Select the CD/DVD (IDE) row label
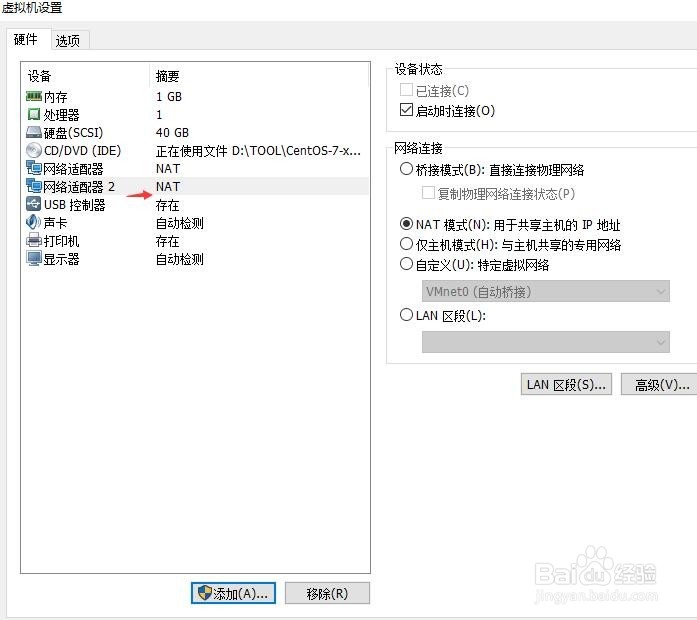 82,151
